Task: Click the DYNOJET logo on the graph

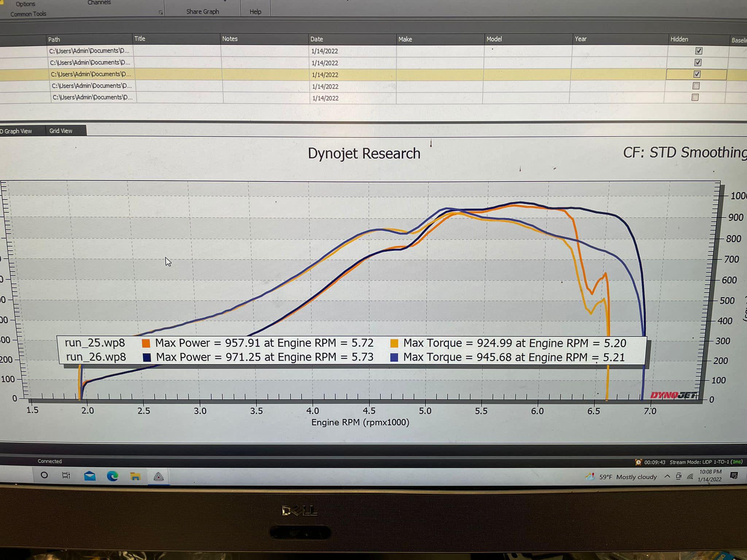Action: (x=674, y=395)
